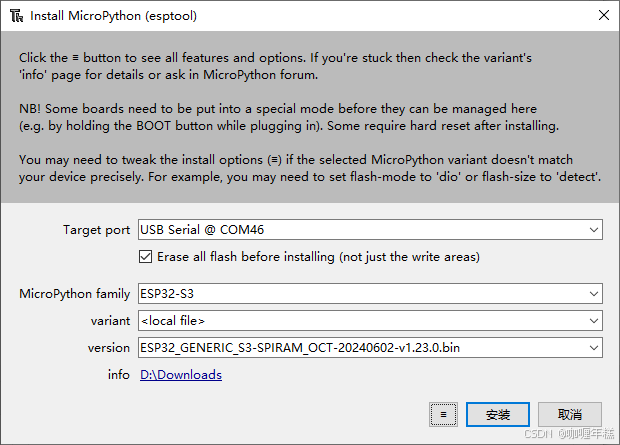Open the ≡ options menu button
The image size is (620, 445).
tap(443, 415)
